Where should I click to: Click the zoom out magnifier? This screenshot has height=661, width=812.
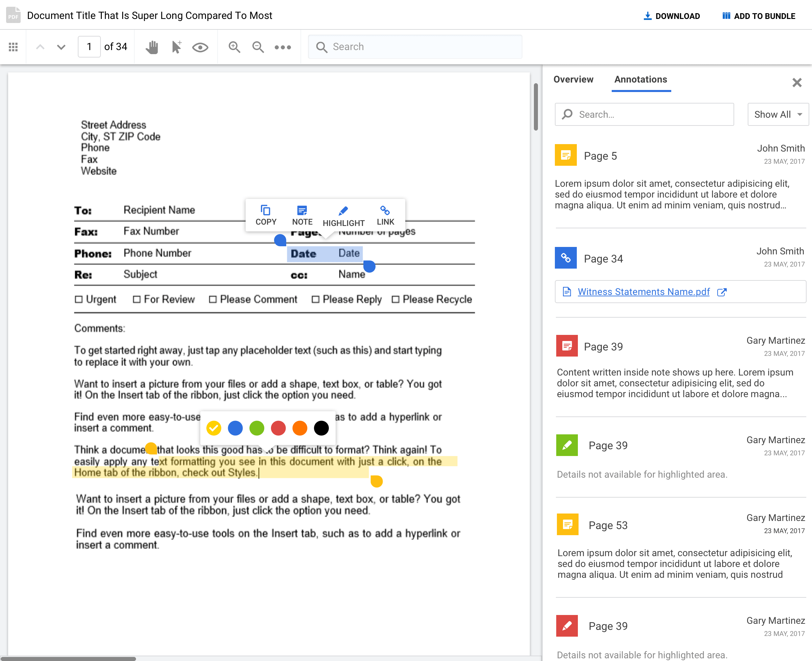pyautogui.click(x=258, y=47)
